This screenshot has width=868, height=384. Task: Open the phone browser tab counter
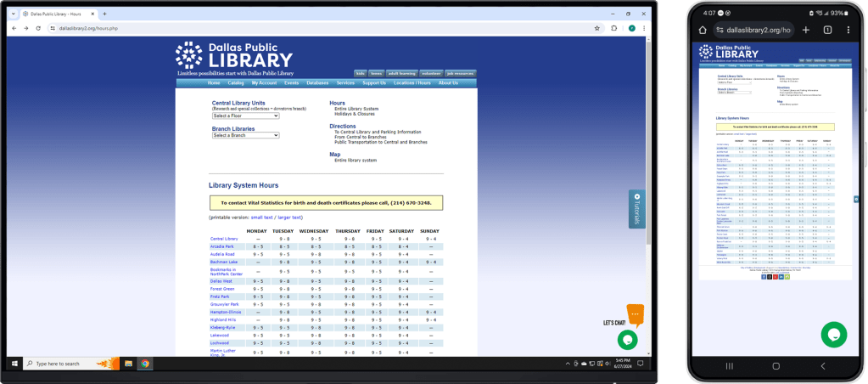[x=827, y=30]
